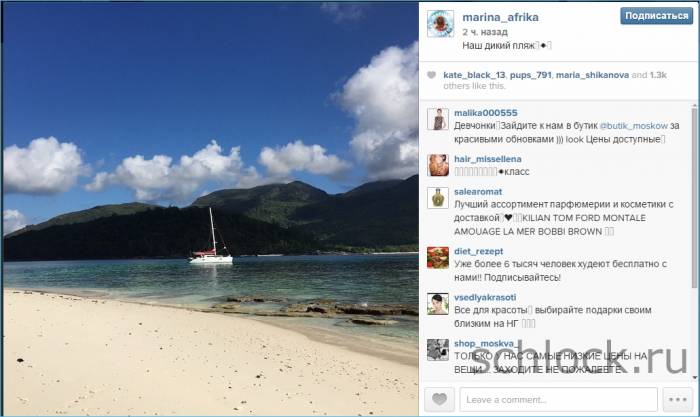Follow the @butik_moskow mention link

pyautogui.click(x=633, y=126)
